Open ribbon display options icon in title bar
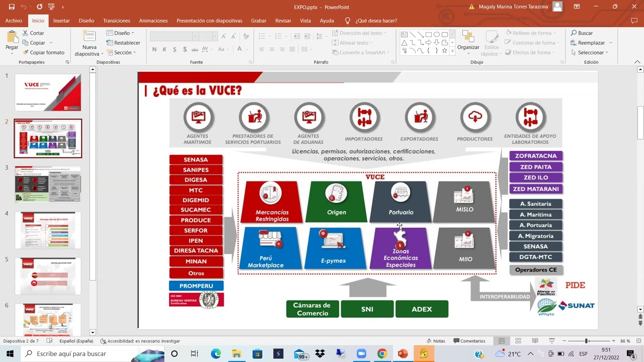Viewport: 644px width, 362px height. pyautogui.click(x=577, y=7)
